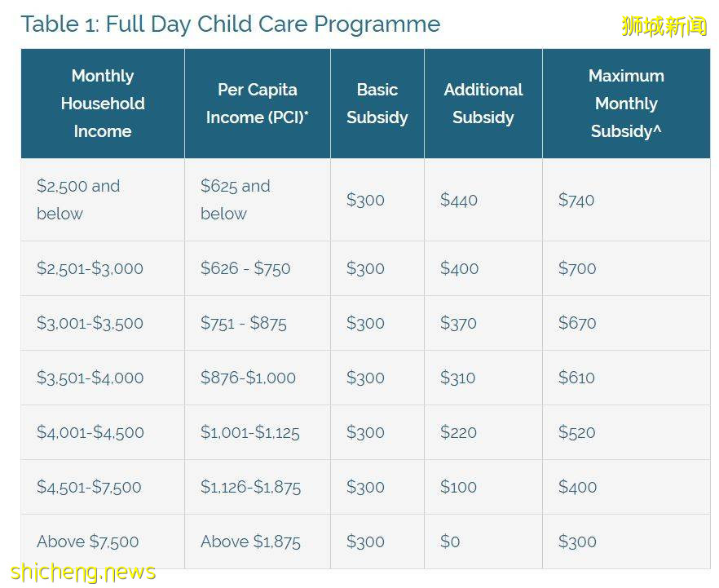The height and width of the screenshot is (588, 719).
Task: Click the $0 additional subsidy cell
Action: pyautogui.click(x=450, y=542)
